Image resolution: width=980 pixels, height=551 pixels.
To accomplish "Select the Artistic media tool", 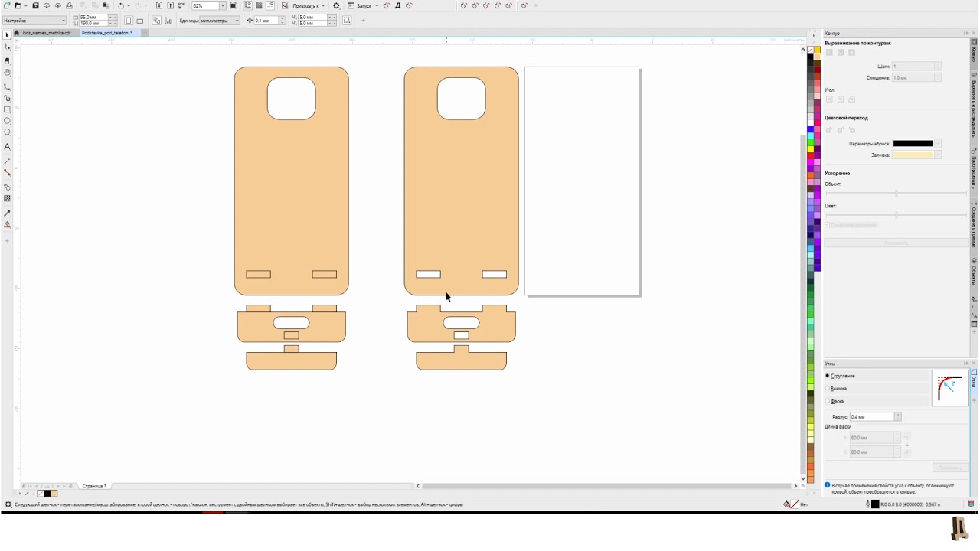I will point(8,98).
